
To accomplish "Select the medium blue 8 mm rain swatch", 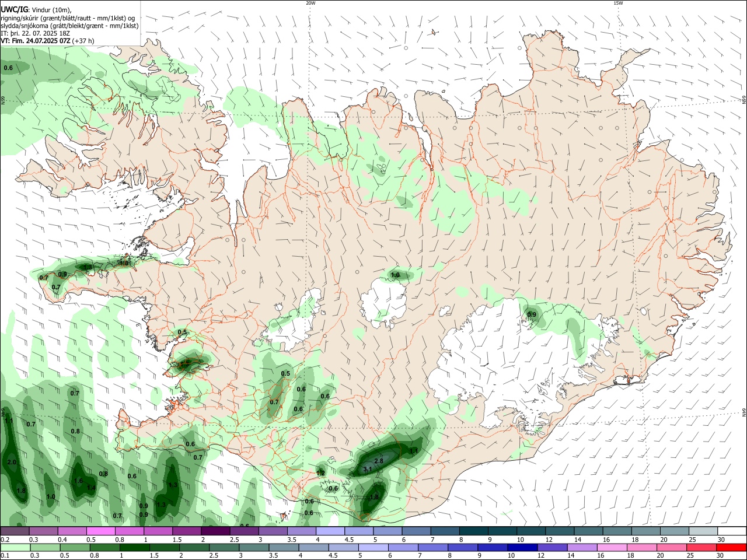I will pyautogui.click(x=463, y=547).
